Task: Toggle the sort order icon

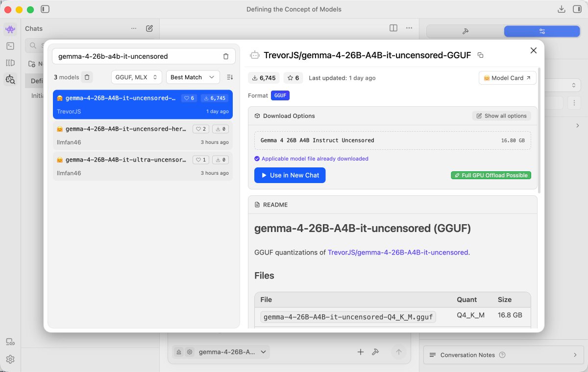Action: (x=230, y=77)
